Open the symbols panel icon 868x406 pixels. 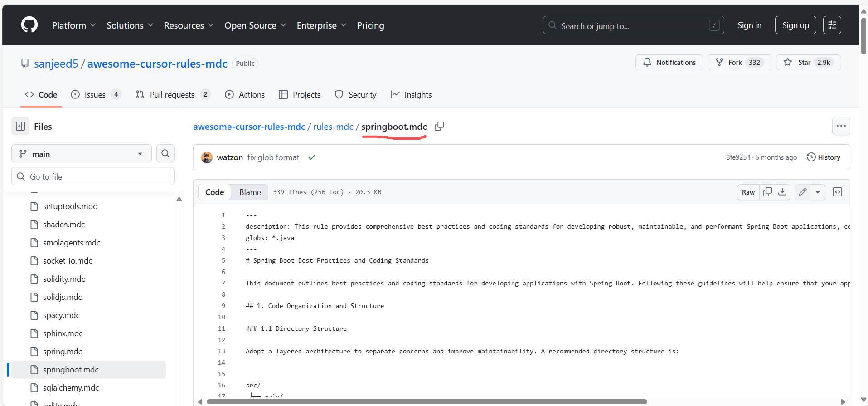pos(838,192)
